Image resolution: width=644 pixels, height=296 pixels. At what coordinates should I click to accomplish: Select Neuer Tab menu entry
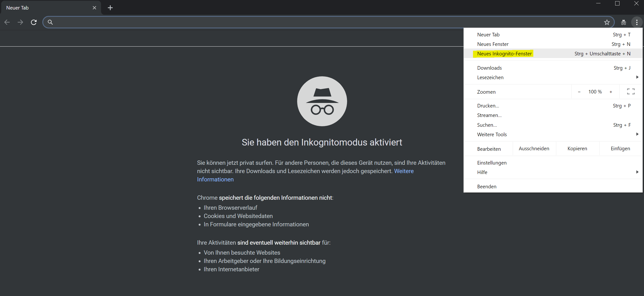point(553,34)
